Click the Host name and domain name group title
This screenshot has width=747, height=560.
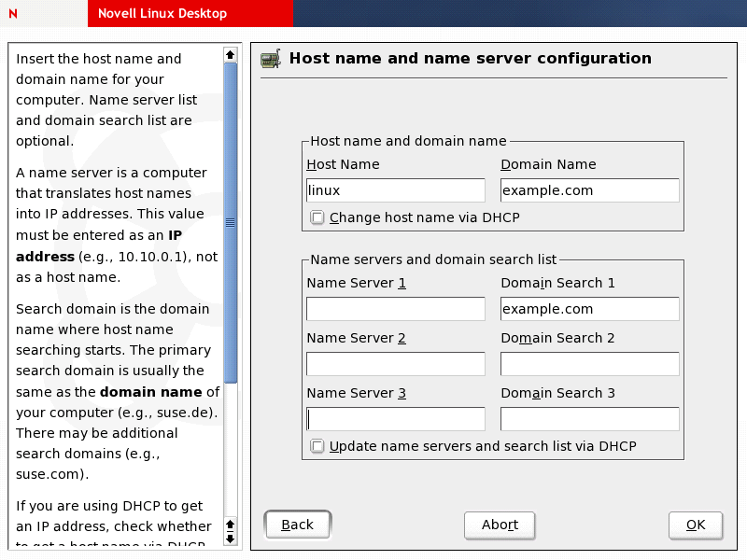(x=408, y=141)
